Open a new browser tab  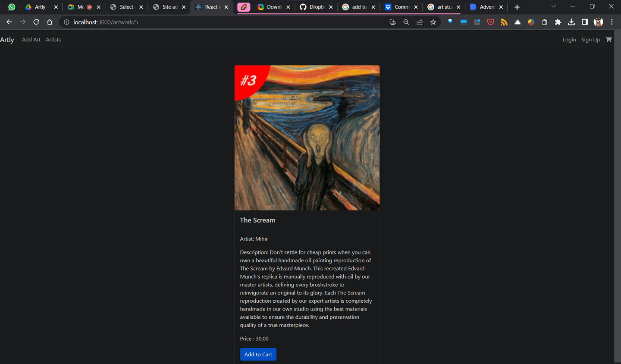517,7
